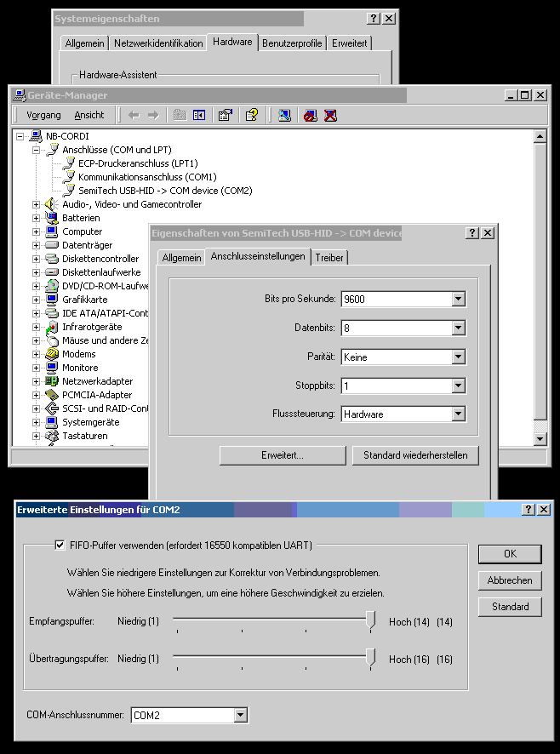560x754 pixels.
Task: Switch to the Allgemein tab in Eigenschaften dialog
Action: click(181, 258)
